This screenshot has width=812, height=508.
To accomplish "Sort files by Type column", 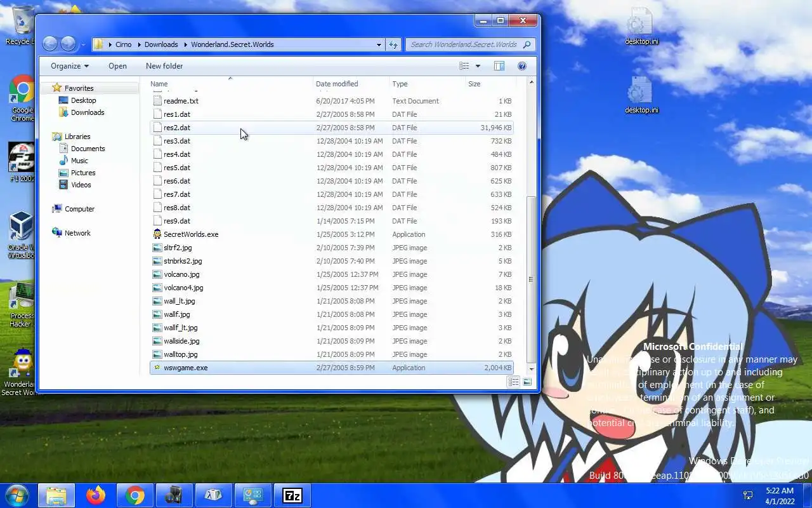I will [428, 84].
